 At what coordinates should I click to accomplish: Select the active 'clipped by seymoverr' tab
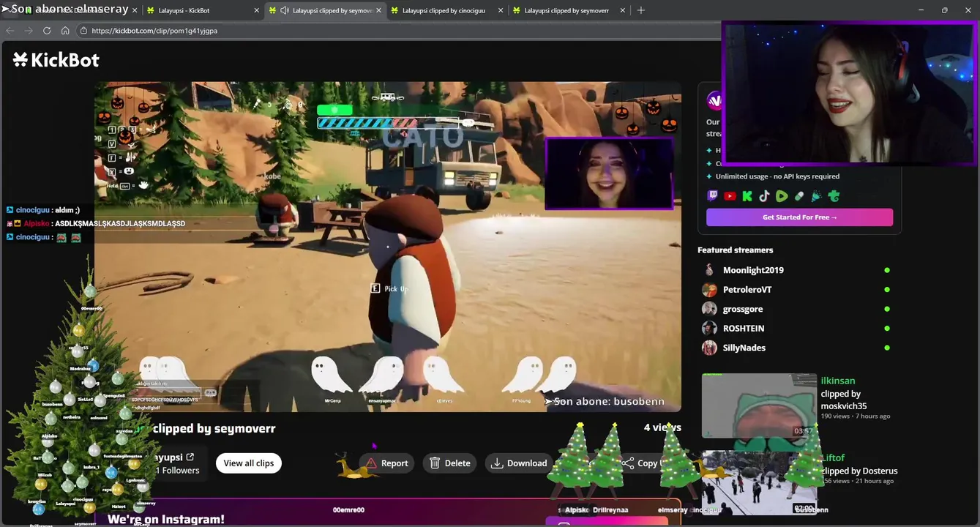pos(324,10)
